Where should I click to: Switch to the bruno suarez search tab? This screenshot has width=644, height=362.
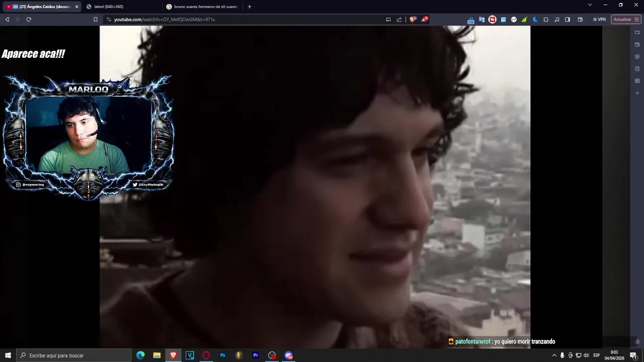tap(202, 7)
